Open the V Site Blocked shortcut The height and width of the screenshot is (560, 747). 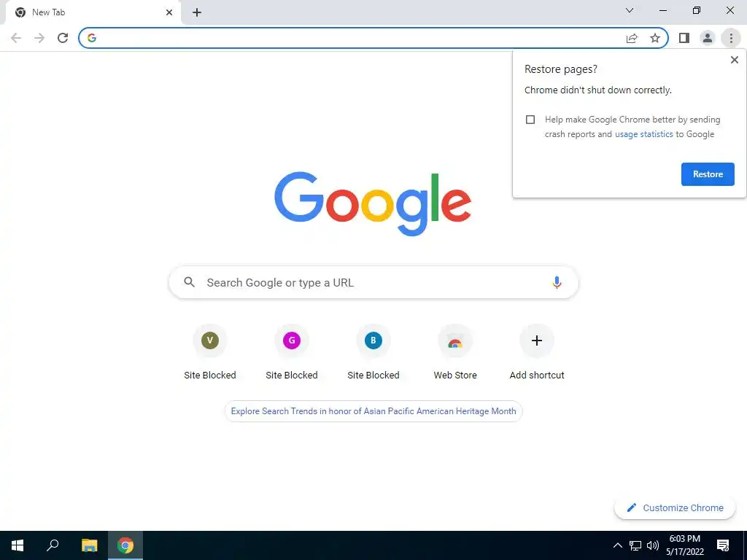[x=209, y=352]
